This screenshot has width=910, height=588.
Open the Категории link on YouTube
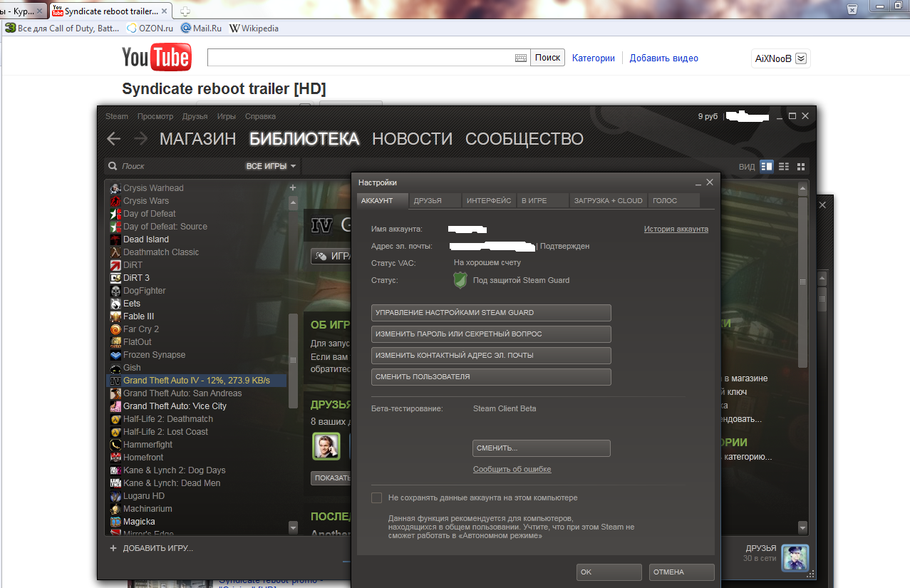click(x=594, y=58)
